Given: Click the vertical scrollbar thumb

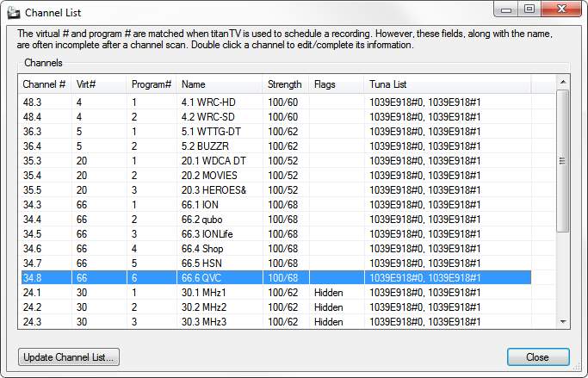Looking at the screenshot, I should pyautogui.click(x=563, y=161).
